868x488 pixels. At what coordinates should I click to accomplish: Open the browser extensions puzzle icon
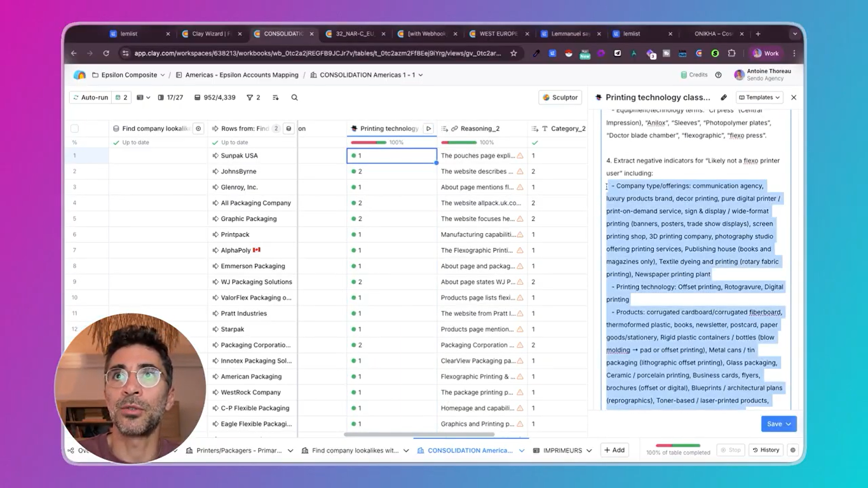pos(731,53)
